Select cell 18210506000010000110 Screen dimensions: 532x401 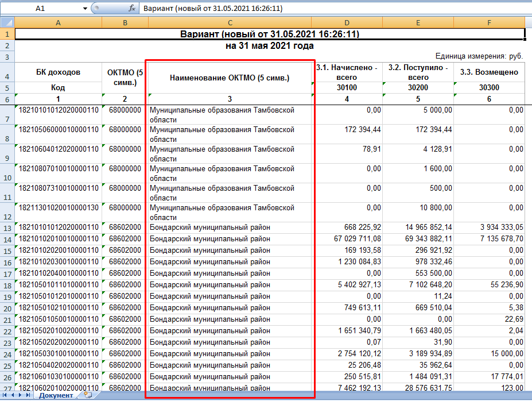[x=59, y=134]
